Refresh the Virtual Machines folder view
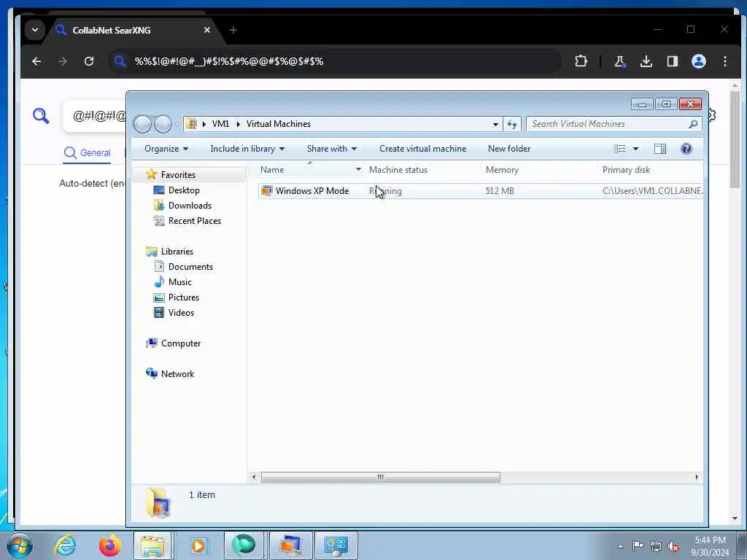 (x=512, y=124)
